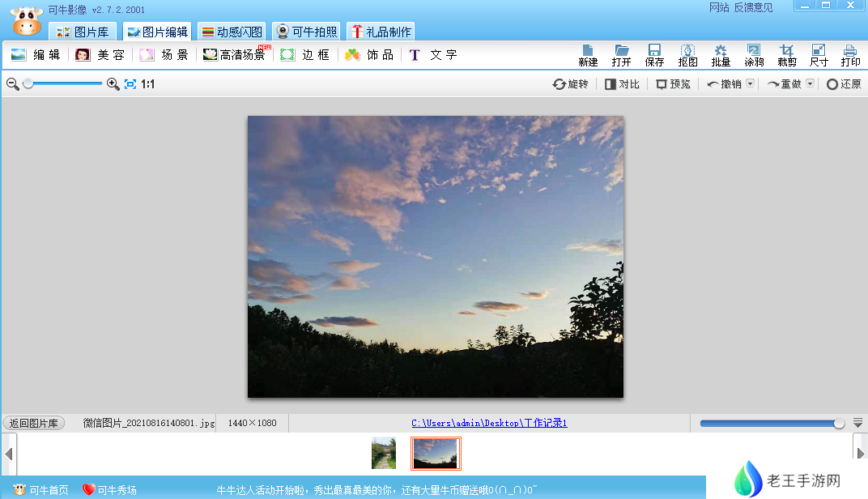Expand the 撤销 undo dropdown arrow
The image size is (868, 499).
coord(750,83)
